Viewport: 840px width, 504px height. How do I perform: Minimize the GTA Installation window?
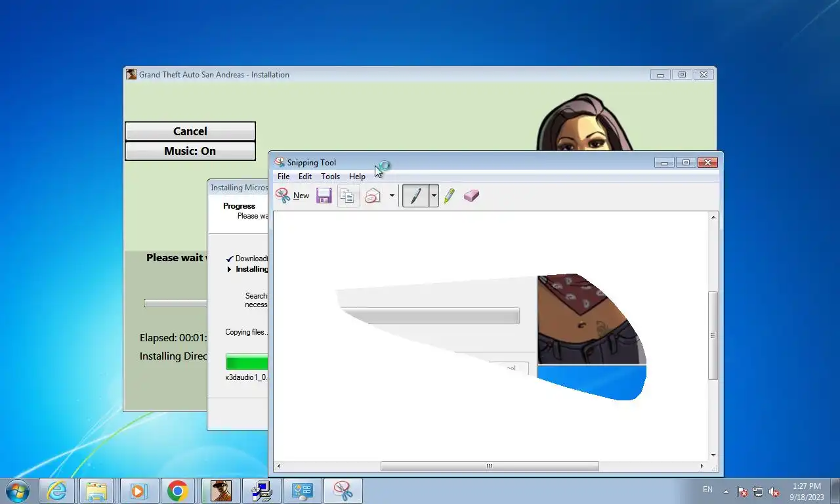point(660,75)
